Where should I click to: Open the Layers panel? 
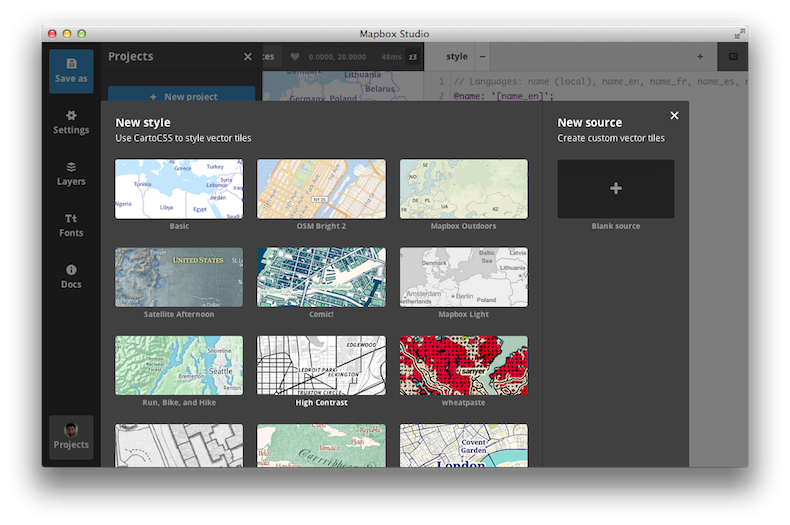[71, 174]
